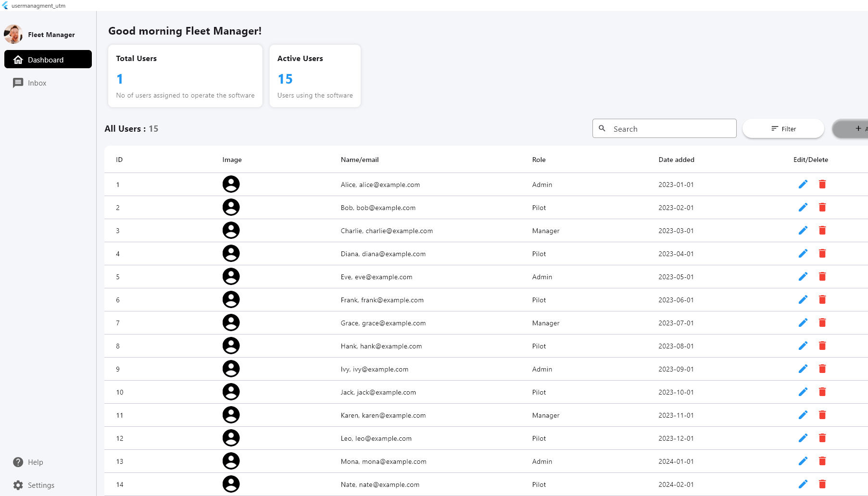This screenshot has height=496, width=868.
Task: Click trash icon for Eve's row
Action: [x=822, y=276]
